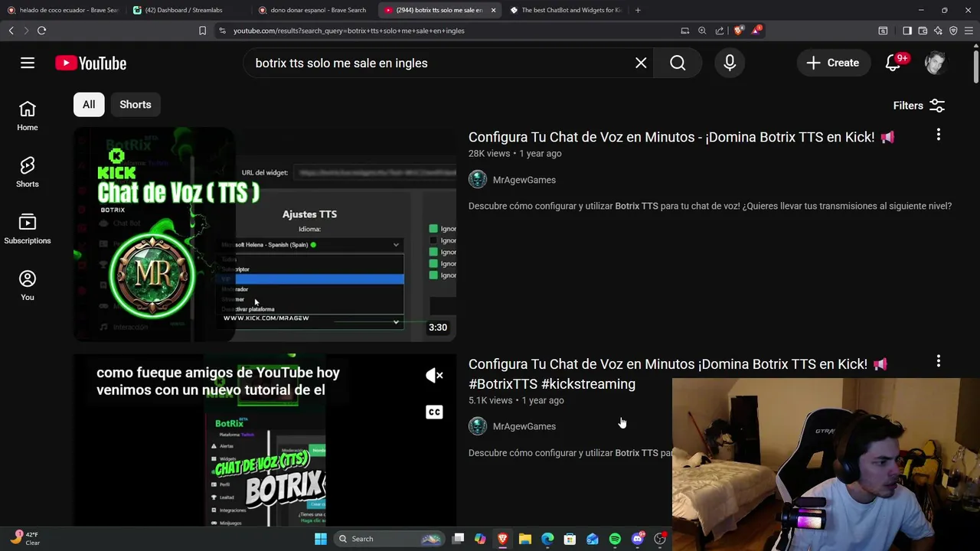Open the Create button

click(x=832, y=63)
